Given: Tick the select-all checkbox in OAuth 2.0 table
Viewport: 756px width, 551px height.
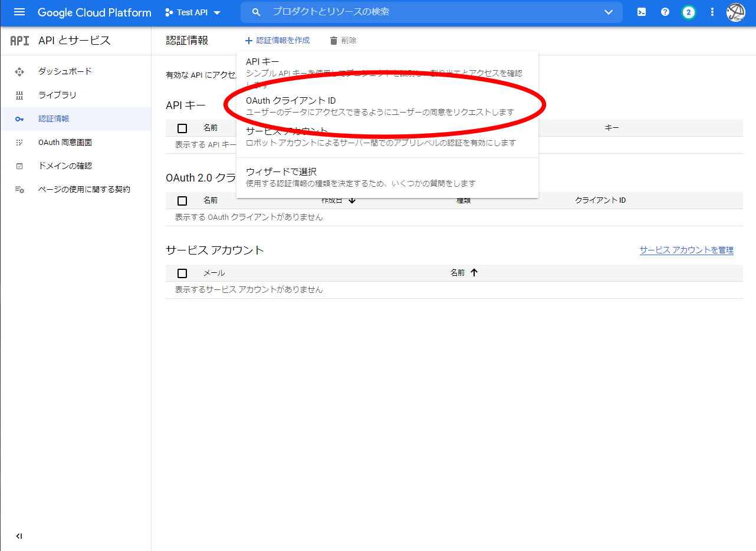Looking at the screenshot, I should [182, 200].
